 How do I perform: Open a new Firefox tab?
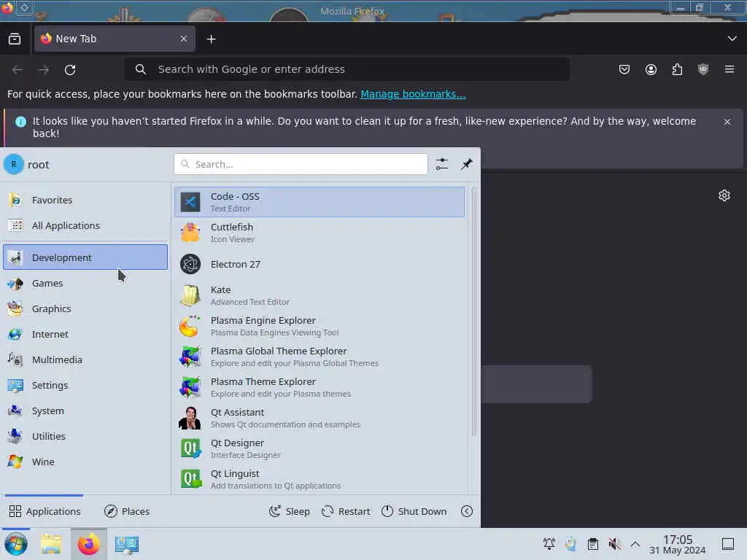coord(211,39)
